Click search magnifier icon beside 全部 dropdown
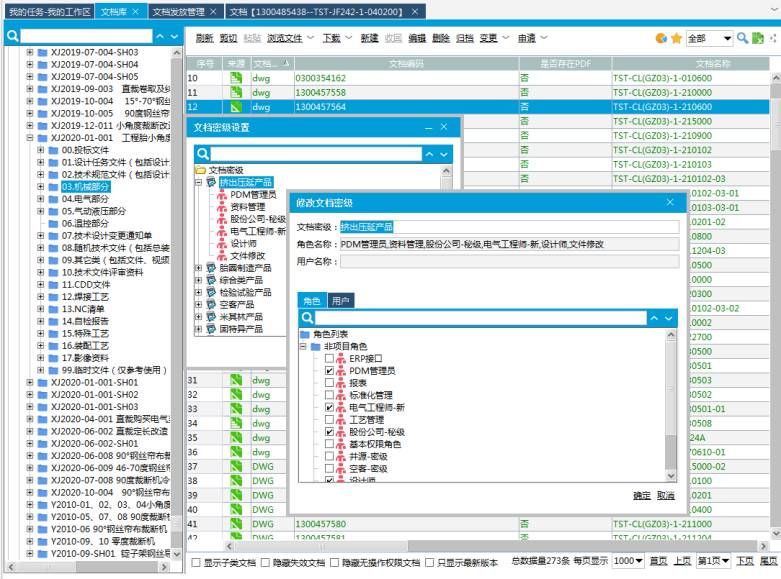The height and width of the screenshot is (579, 781). point(742,38)
